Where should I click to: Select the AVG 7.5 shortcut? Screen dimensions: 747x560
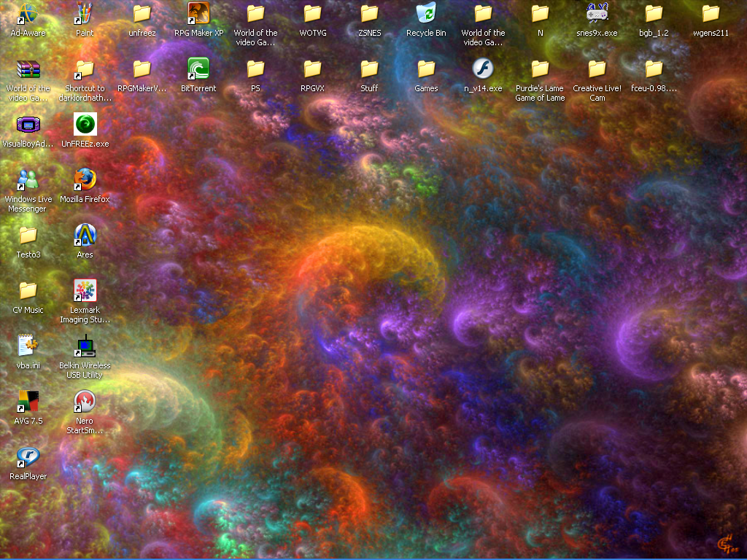pos(28,402)
